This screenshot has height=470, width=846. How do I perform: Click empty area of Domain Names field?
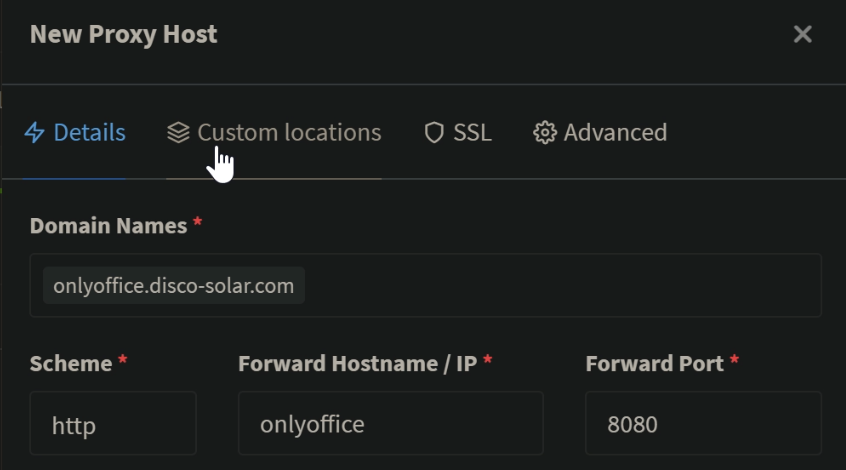click(x=561, y=285)
